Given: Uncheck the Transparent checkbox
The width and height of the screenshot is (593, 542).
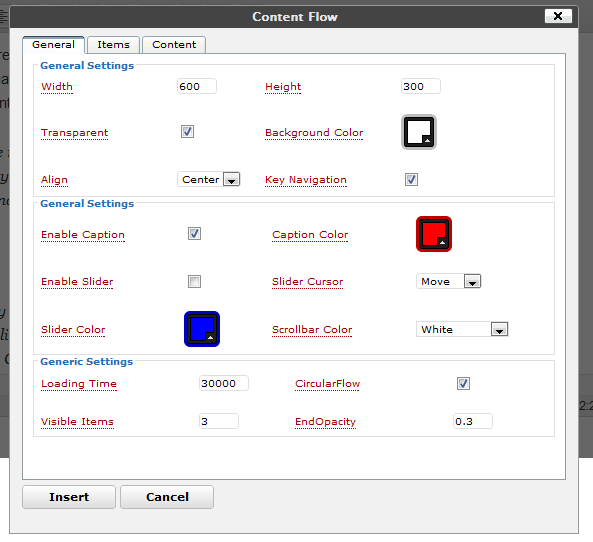Looking at the screenshot, I should point(188,132).
